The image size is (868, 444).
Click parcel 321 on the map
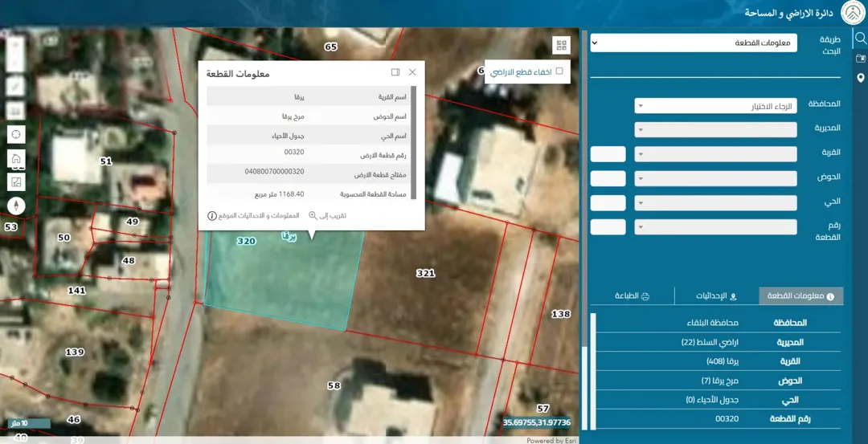(425, 273)
